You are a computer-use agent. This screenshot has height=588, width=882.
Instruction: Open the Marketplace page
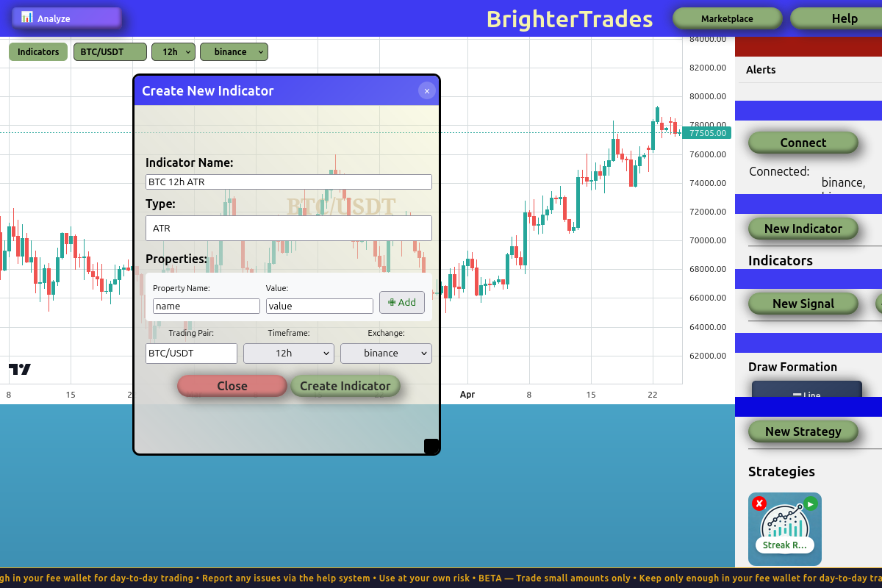click(727, 18)
